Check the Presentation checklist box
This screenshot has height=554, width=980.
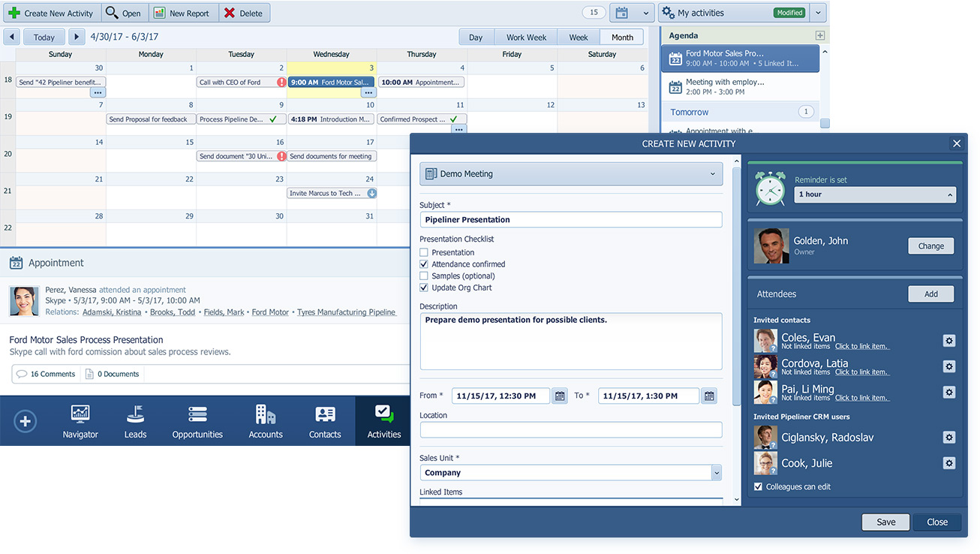[424, 253]
